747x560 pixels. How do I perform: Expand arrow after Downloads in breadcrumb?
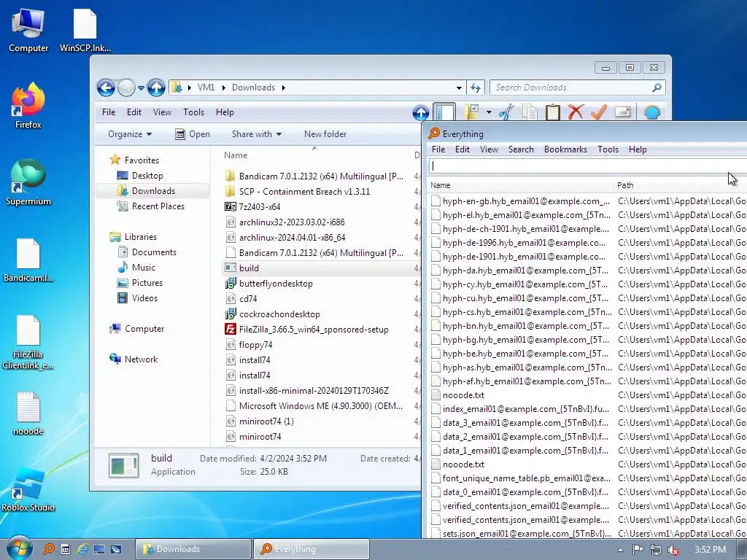284,87
